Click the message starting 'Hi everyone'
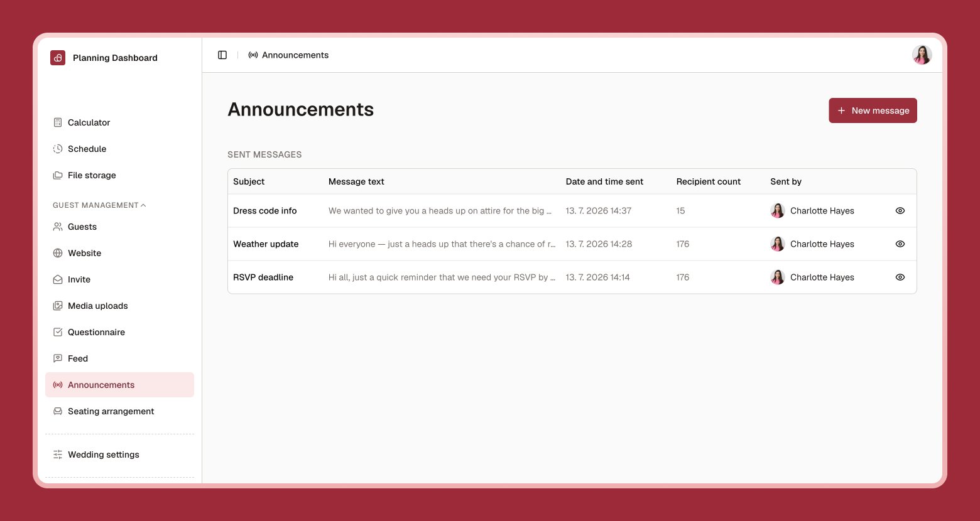 pos(442,244)
